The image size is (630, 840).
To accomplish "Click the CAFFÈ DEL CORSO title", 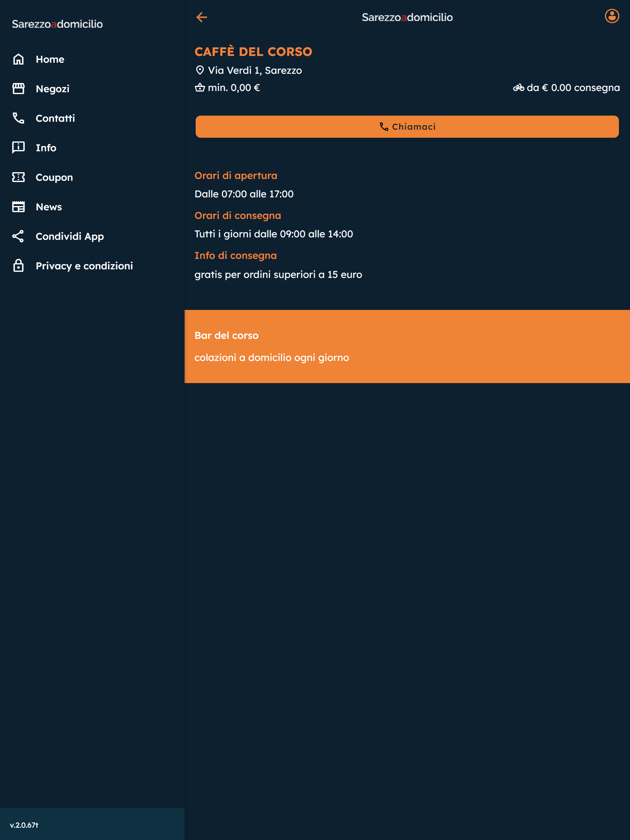I will click(x=253, y=51).
